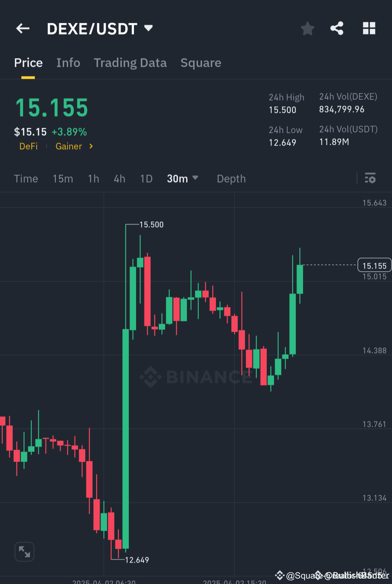The height and width of the screenshot is (584, 392).
Task: Select the 15m timeframe
Action: click(62, 179)
